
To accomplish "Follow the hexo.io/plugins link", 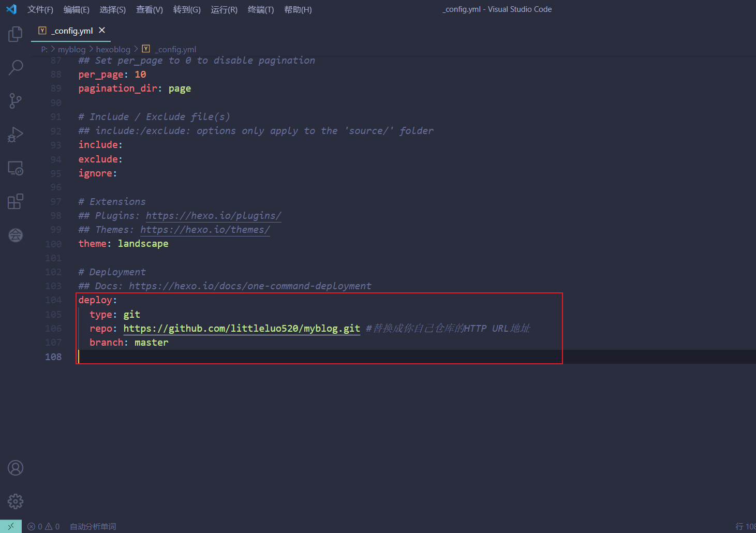I will (213, 216).
